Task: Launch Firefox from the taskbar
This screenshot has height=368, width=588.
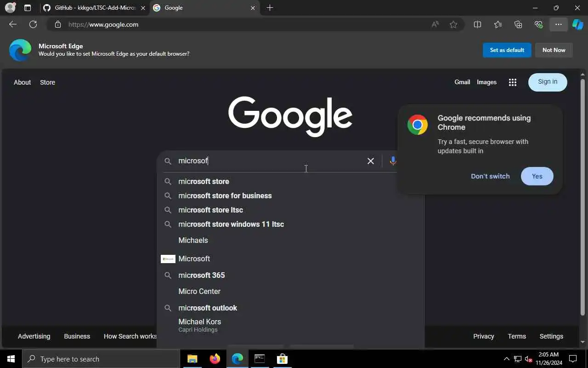Action: 215,359
